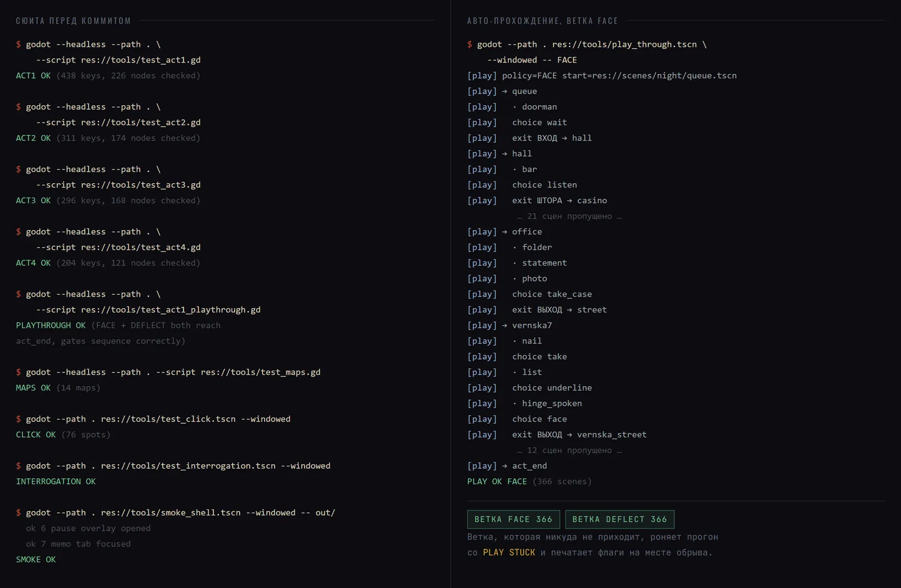Image resolution: width=901 pixels, height=588 pixels.
Task: Click the '→ hall' log line
Action: point(499,154)
